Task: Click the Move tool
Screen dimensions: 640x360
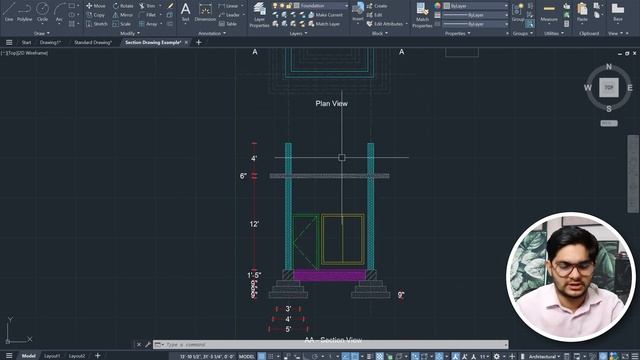Action: (x=96, y=6)
